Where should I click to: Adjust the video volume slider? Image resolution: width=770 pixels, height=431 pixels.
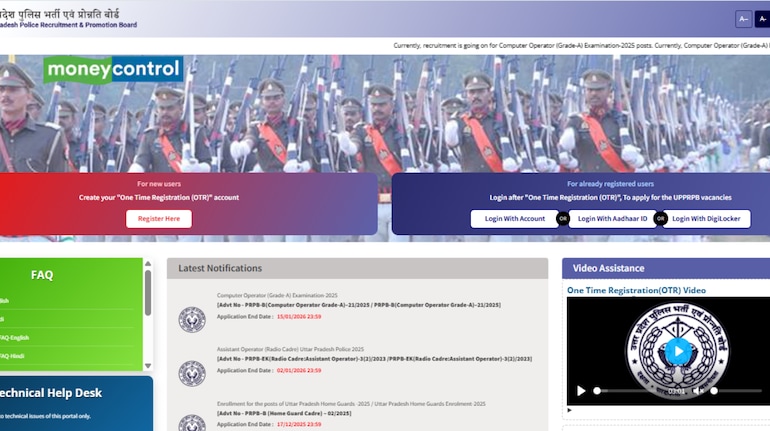[x=736, y=391]
